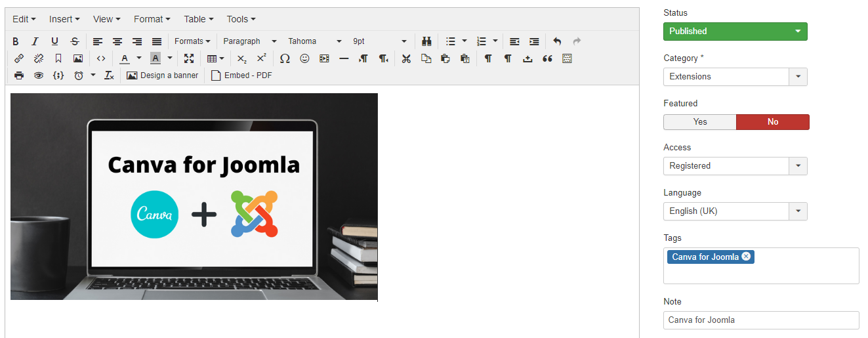
Task: Insert a horizontal line
Action: point(344,58)
